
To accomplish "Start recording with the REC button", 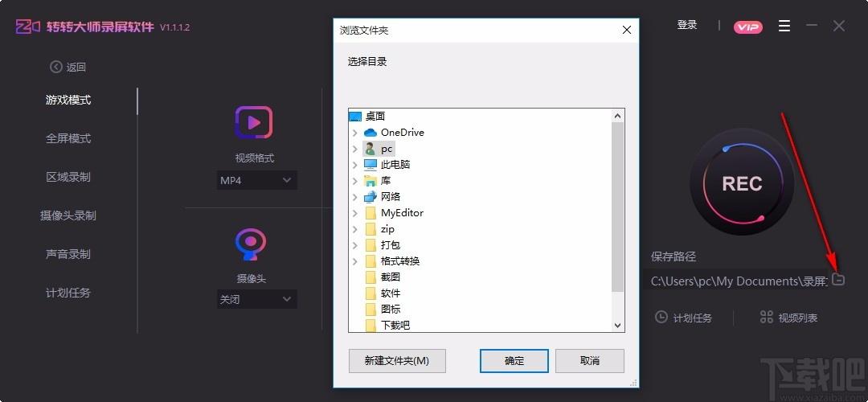I will (742, 183).
